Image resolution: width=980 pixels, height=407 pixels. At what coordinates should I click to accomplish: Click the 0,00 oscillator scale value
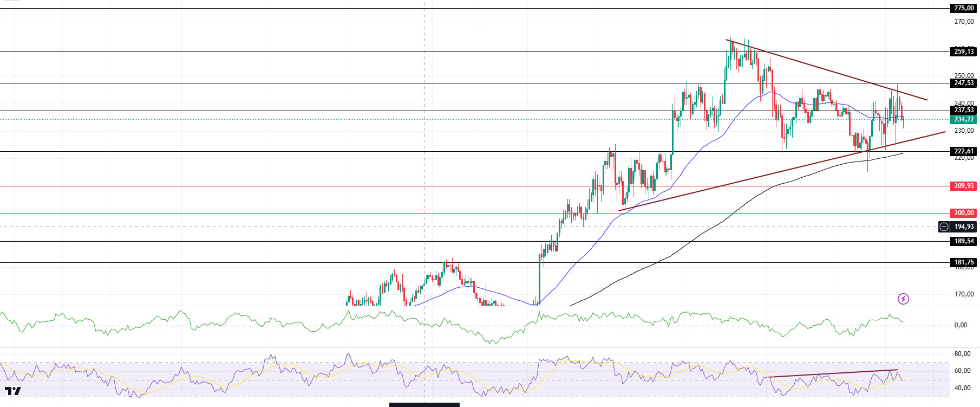tap(961, 325)
